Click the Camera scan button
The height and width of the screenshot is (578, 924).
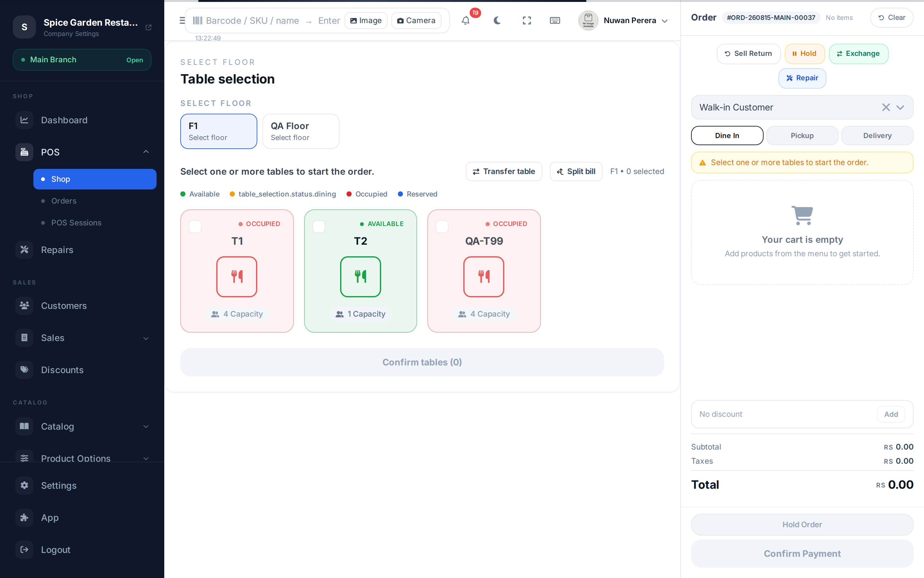(x=416, y=21)
